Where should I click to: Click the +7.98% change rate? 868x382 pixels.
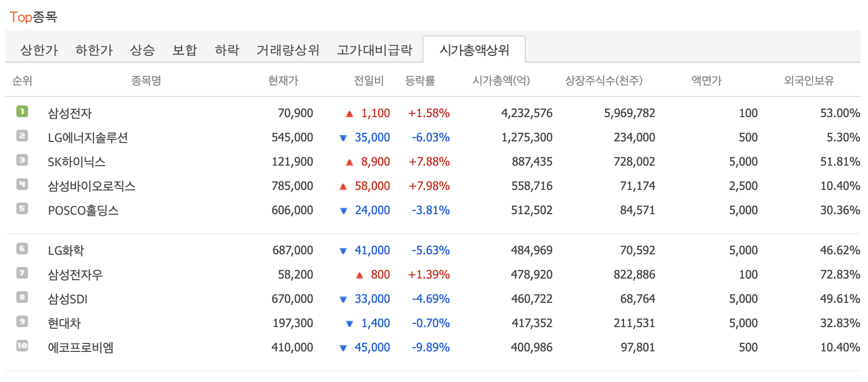(429, 186)
